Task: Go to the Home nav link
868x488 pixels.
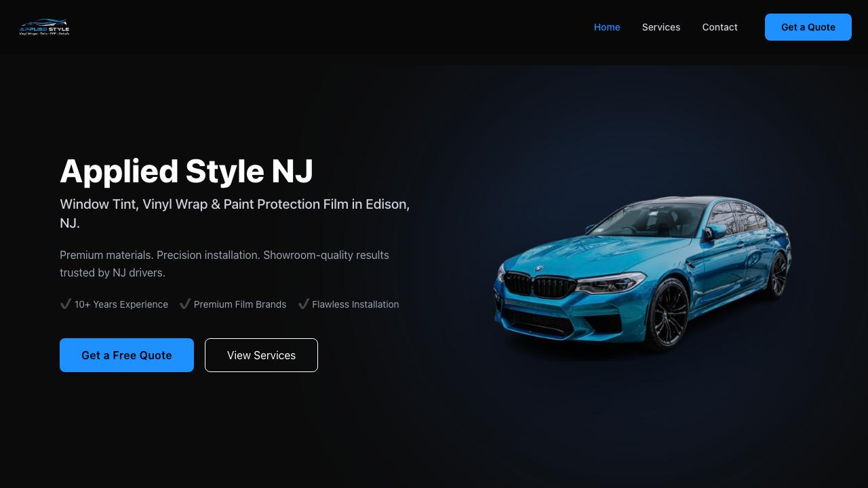Action: pos(607,27)
